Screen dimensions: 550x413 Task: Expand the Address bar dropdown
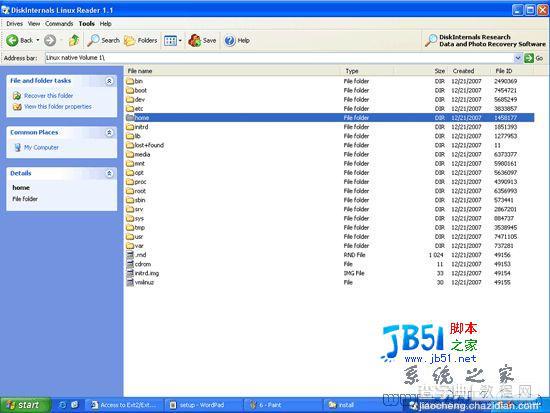click(518, 58)
